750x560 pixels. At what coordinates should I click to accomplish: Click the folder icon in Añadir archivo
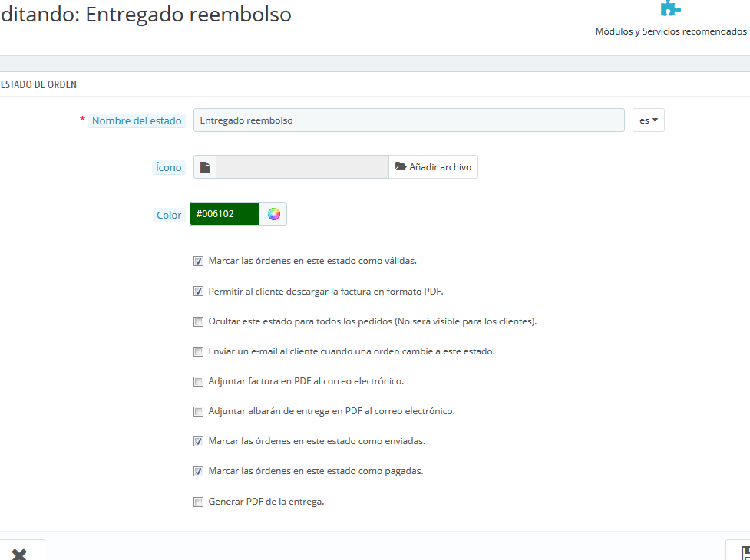click(401, 166)
